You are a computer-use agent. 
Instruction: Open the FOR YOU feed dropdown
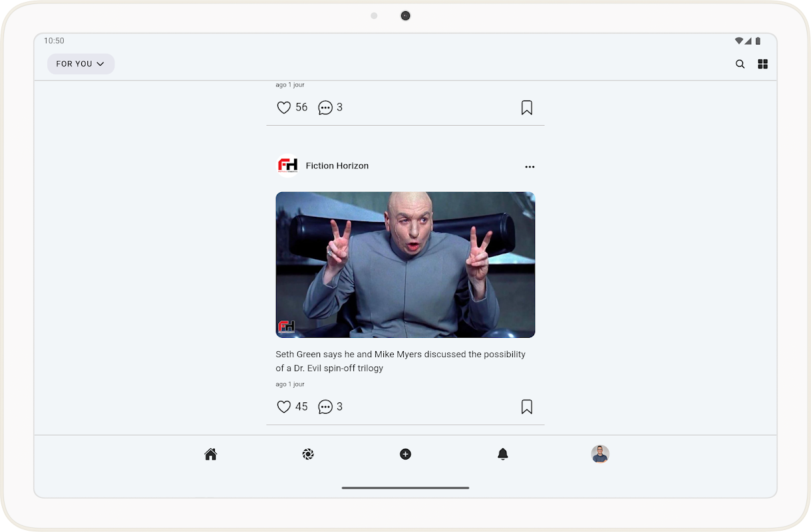[81, 64]
